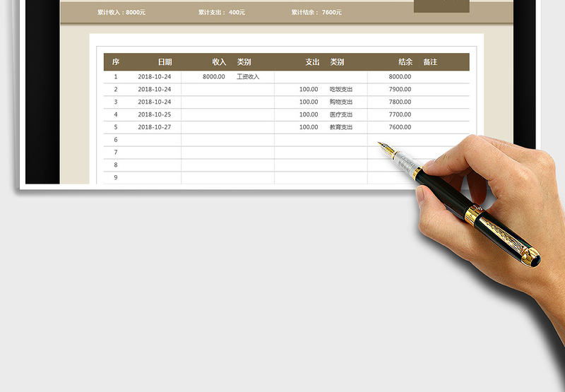565x392 pixels.
Task: Click the 8000.00 income cell
Action: [213, 77]
